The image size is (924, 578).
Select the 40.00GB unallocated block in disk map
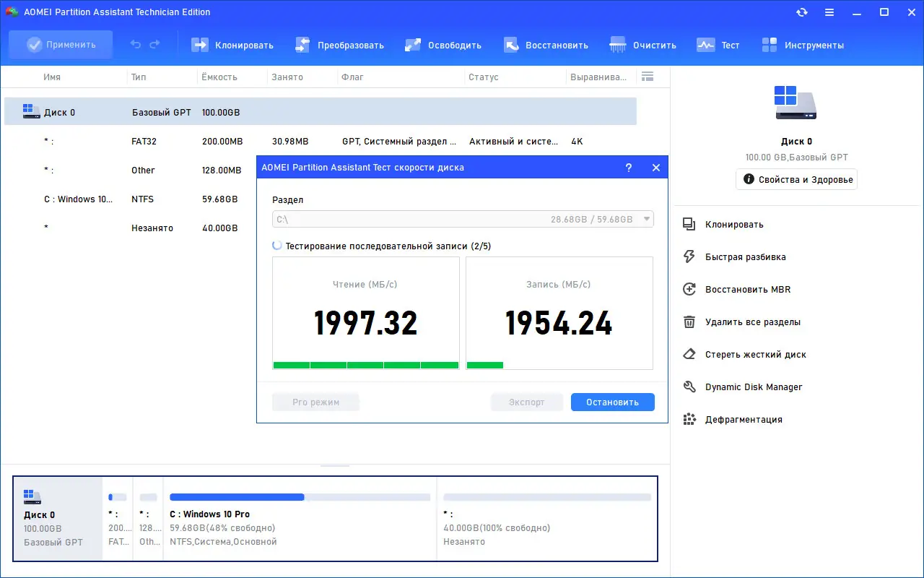(x=546, y=518)
